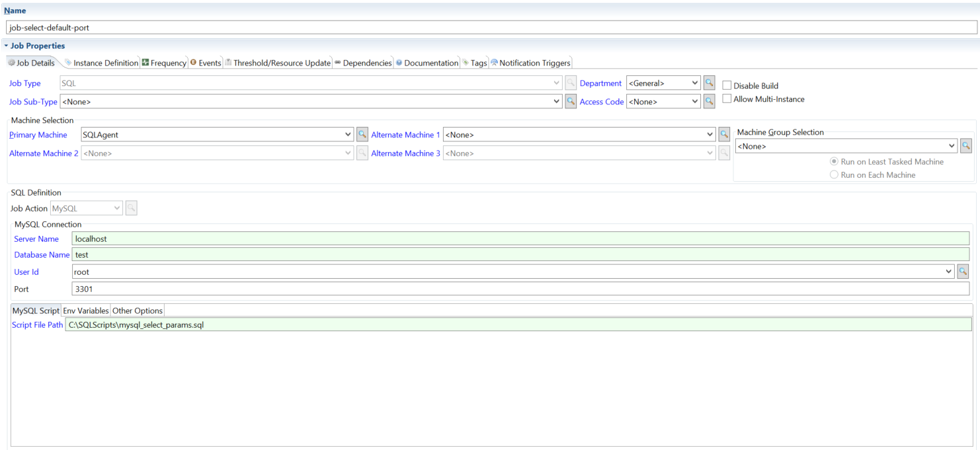
Task: Open Machine Group Selection lookup magnifier
Action: tap(966, 146)
